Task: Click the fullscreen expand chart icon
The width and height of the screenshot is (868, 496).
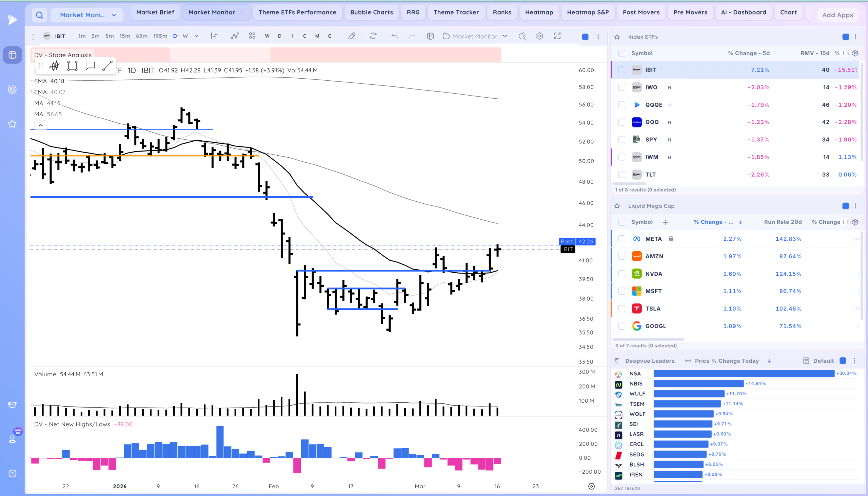Action: [x=557, y=36]
